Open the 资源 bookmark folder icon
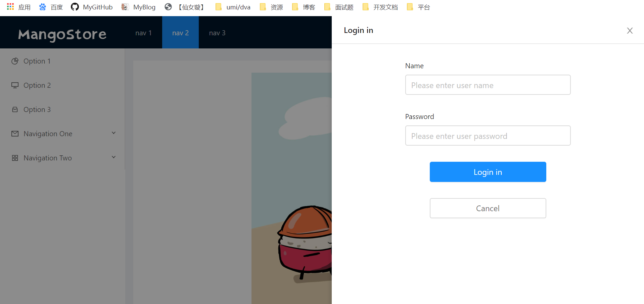Image resolution: width=644 pixels, height=304 pixels. (x=263, y=7)
